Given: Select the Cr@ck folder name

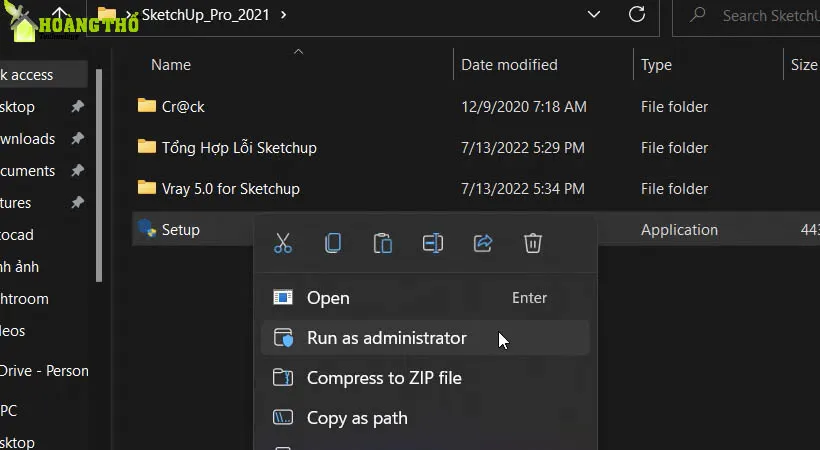Looking at the screenshot, I should [183, 107].
